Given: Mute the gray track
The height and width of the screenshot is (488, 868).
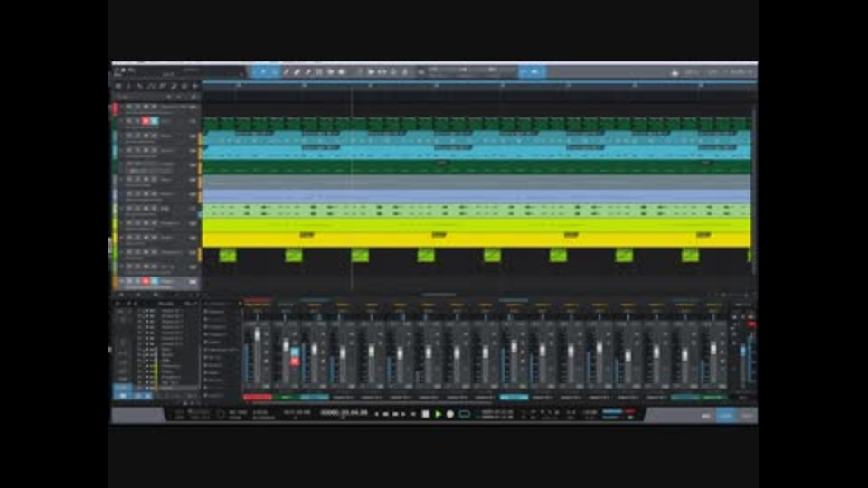Looking at the screenshot, I should coord(128,179).
